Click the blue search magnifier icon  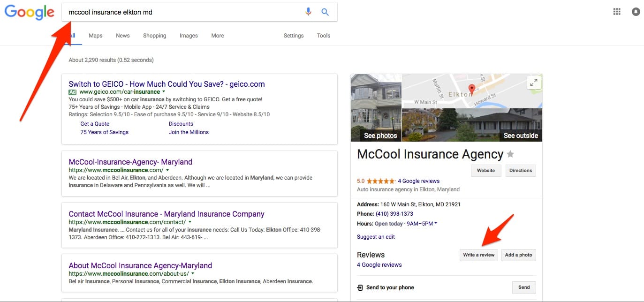(325, 12)
